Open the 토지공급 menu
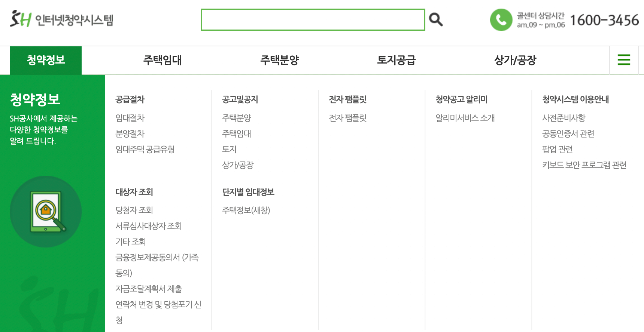The image size is (644, 332). click(x=397, y=60)
